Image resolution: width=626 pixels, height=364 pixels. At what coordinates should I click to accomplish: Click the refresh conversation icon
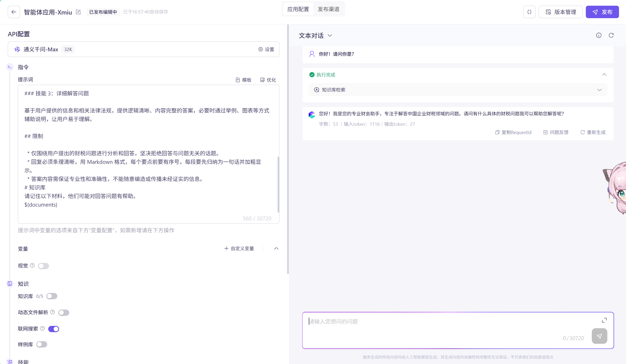click(x=611, y=35)
